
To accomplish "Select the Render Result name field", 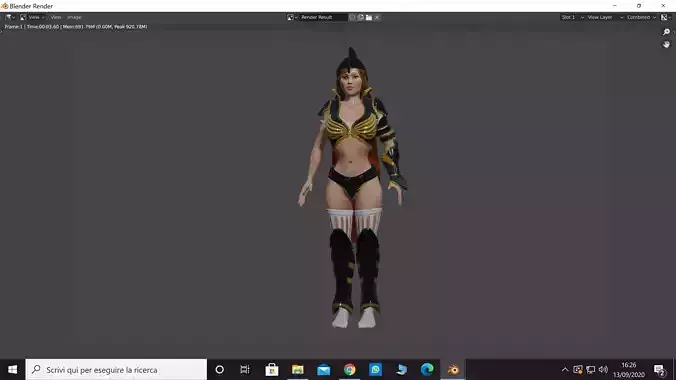I will coord(323,17).
